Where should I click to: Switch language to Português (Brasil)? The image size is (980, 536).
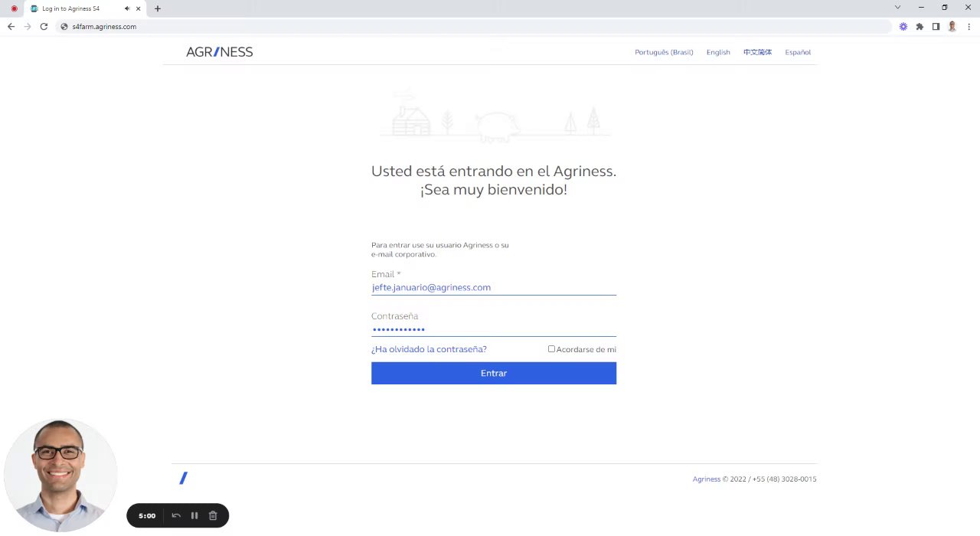664,52
